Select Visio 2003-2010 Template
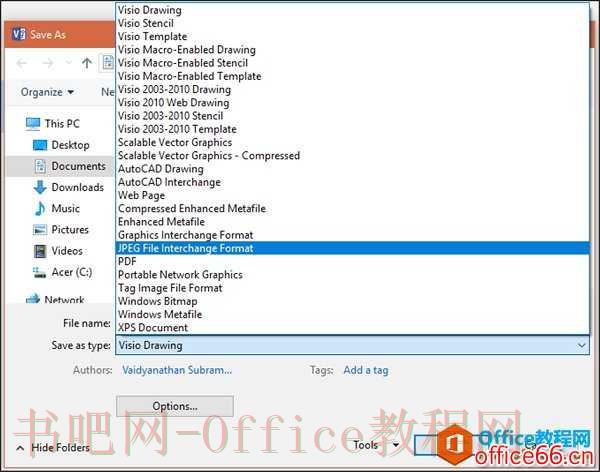Screen dimensions: 600x472 point(352,129)
